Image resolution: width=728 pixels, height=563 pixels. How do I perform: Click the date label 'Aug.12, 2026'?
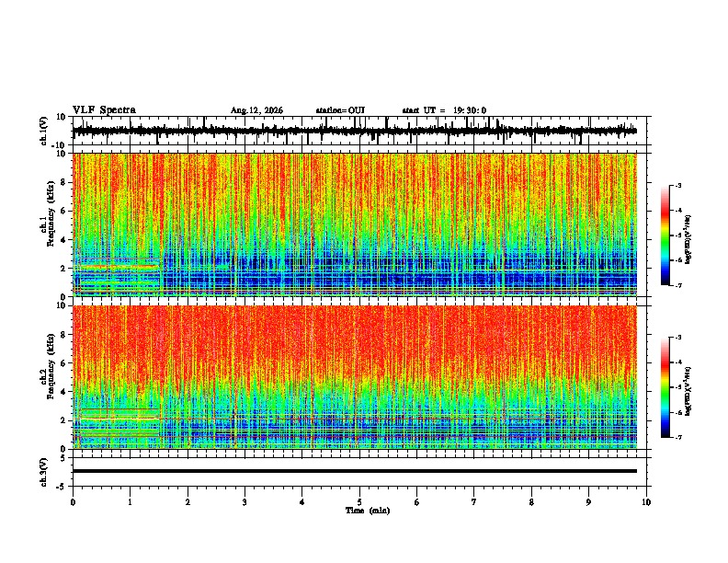point(256,110)
